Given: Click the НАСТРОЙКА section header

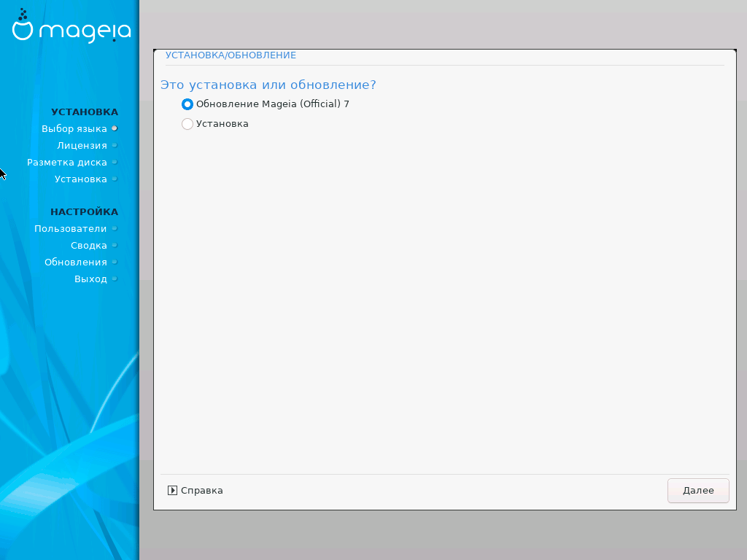Looking at the screenshot, I should [x=84, y=211].
